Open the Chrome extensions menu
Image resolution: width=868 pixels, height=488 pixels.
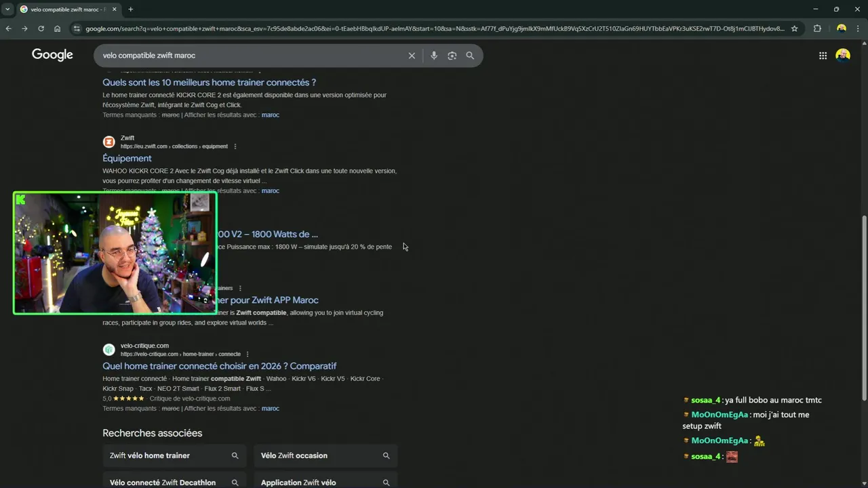tap(817, 28)
